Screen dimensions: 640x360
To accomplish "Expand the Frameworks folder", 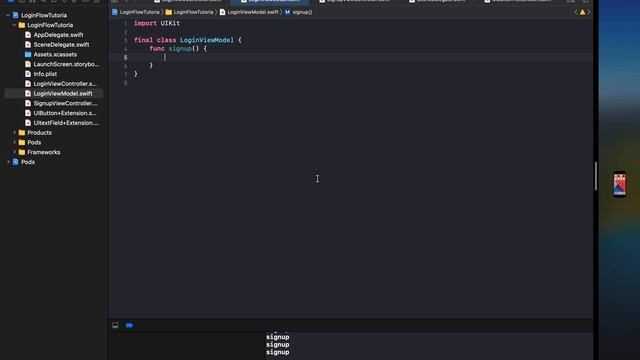I will (14, 152).
